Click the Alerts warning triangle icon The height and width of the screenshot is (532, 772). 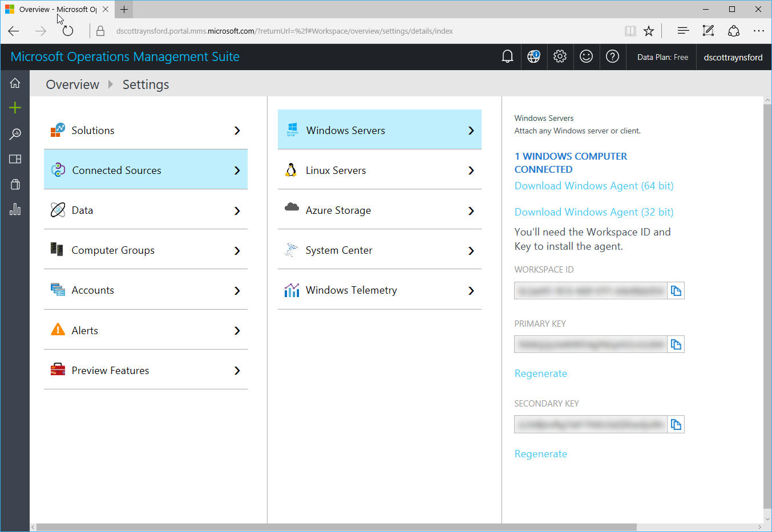[x=58, y=330]
